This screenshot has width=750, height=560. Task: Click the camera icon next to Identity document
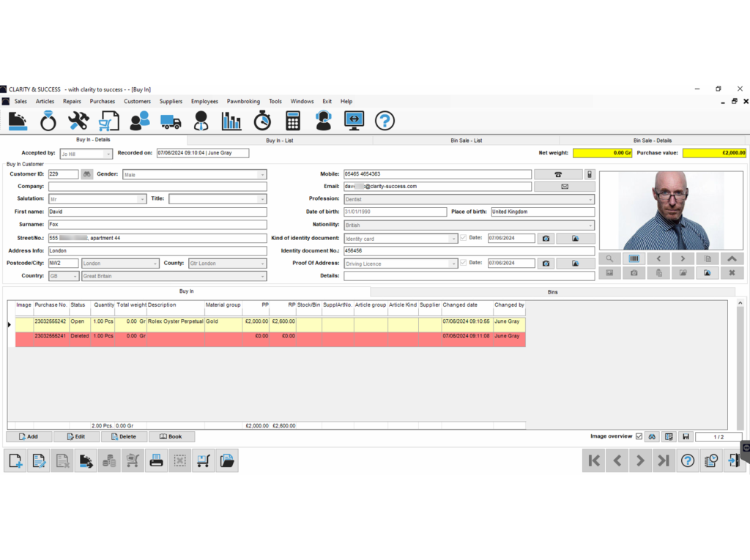[546, 239]
